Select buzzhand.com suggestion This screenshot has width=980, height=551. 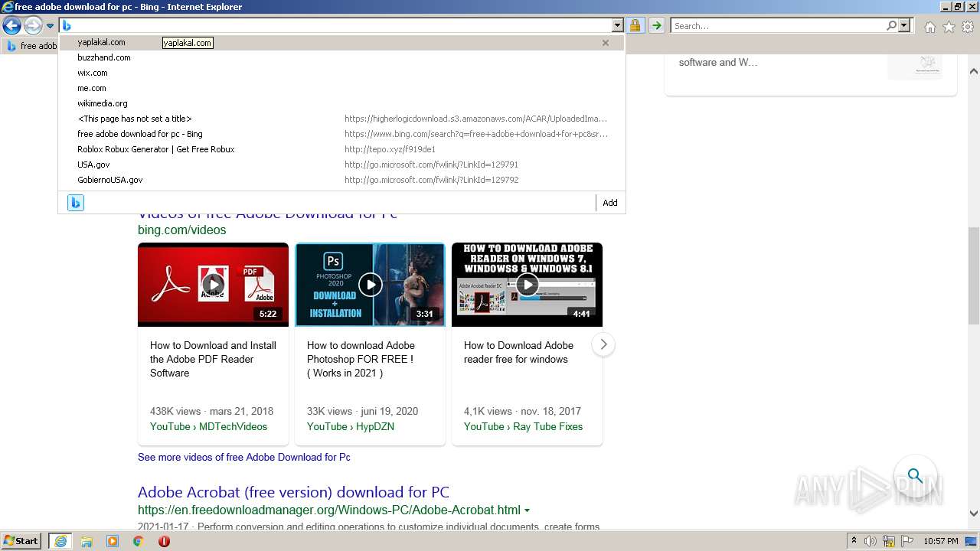point(341,57)
